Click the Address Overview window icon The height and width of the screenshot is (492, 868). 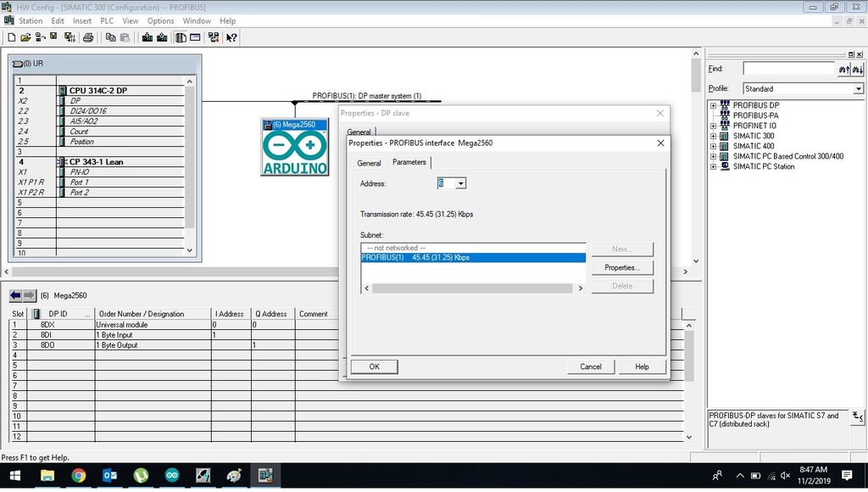click(195, 37)
